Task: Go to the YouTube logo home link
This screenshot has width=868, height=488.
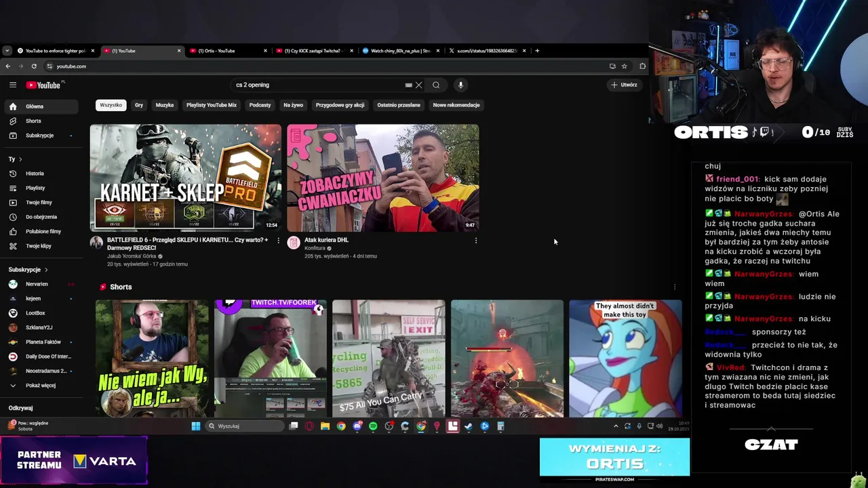Action: [x=44, y=85]
